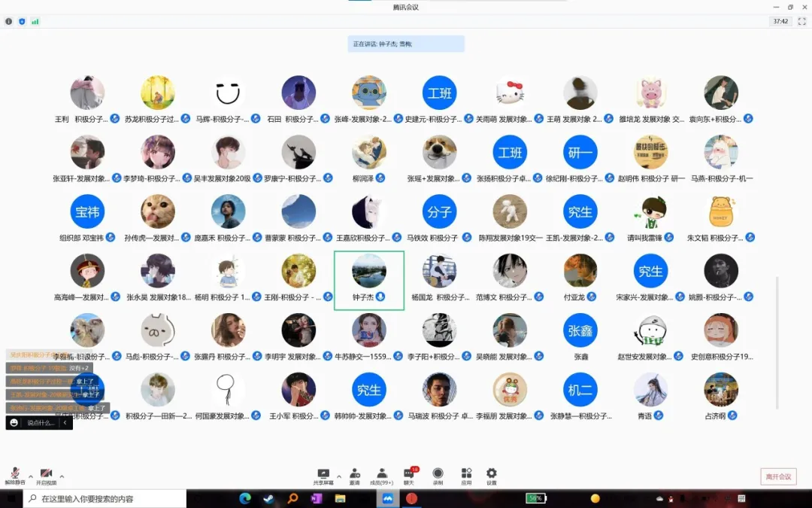The height and width of the screenshot is (508, 812).
Task: Click the meeting info icon at top-left
Action: (9, 21)
